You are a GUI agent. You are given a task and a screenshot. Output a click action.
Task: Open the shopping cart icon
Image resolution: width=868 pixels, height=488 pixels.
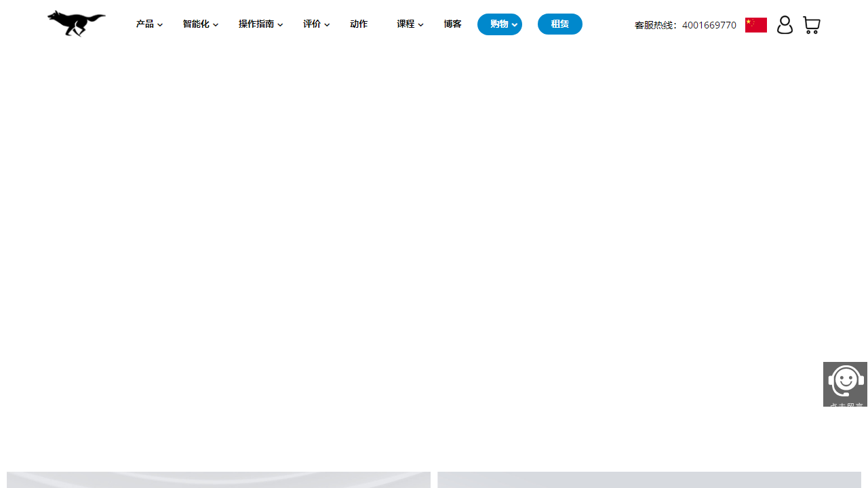(812, 25)
